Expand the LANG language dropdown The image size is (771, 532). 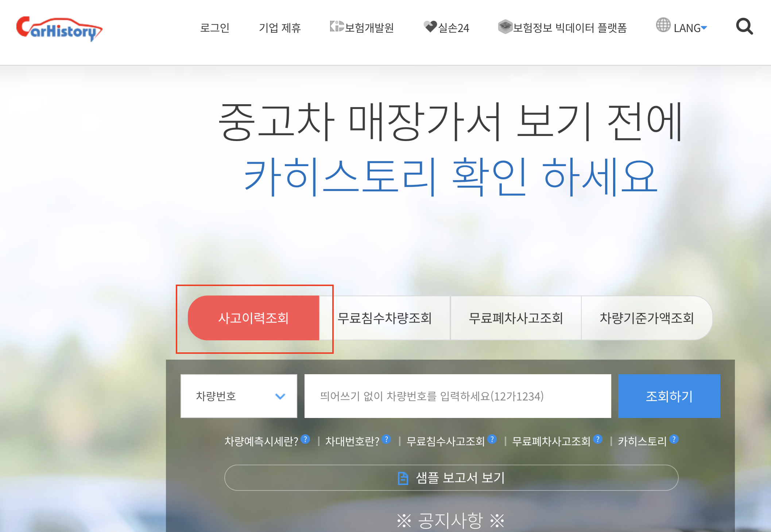[690, 28]
